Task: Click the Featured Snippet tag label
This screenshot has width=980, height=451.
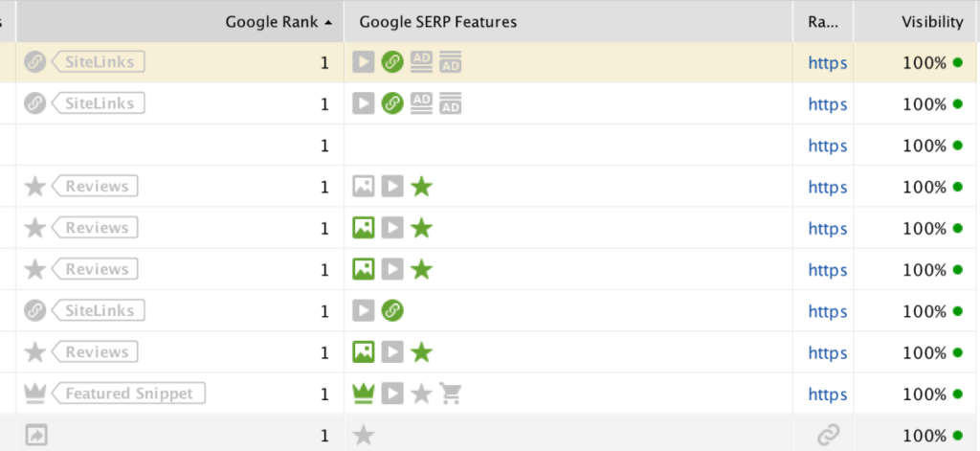Action: pyautogui.click(x=127, y=395)
